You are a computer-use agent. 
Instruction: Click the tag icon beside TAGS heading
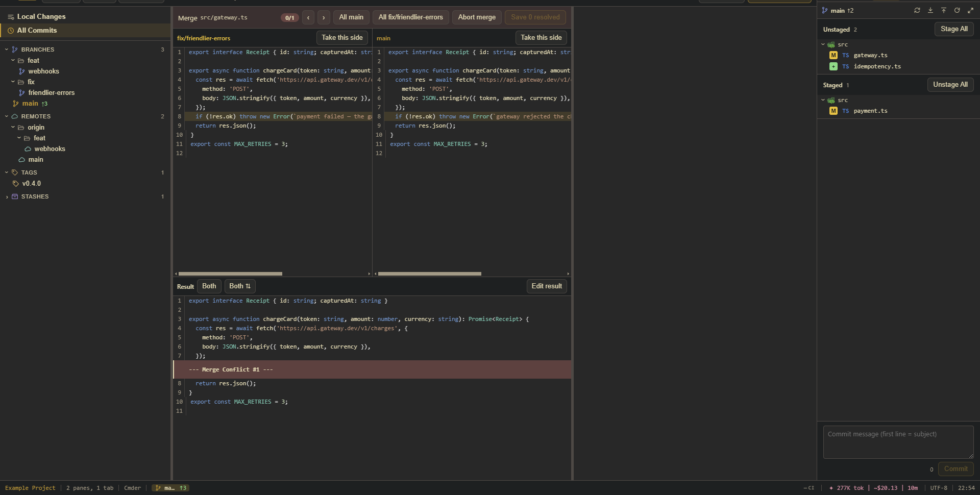point(15,172)
